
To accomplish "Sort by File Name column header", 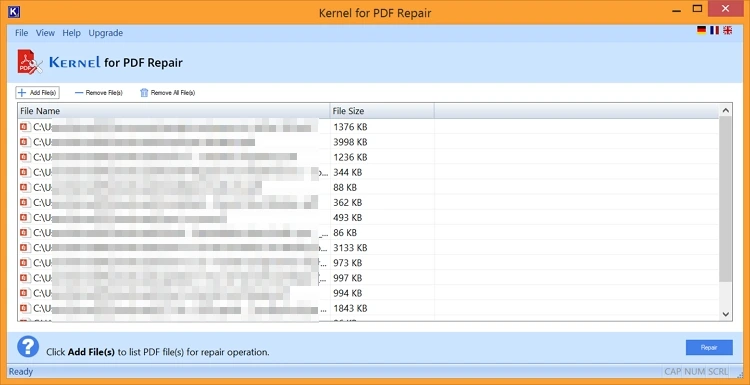I will [174, 111].
